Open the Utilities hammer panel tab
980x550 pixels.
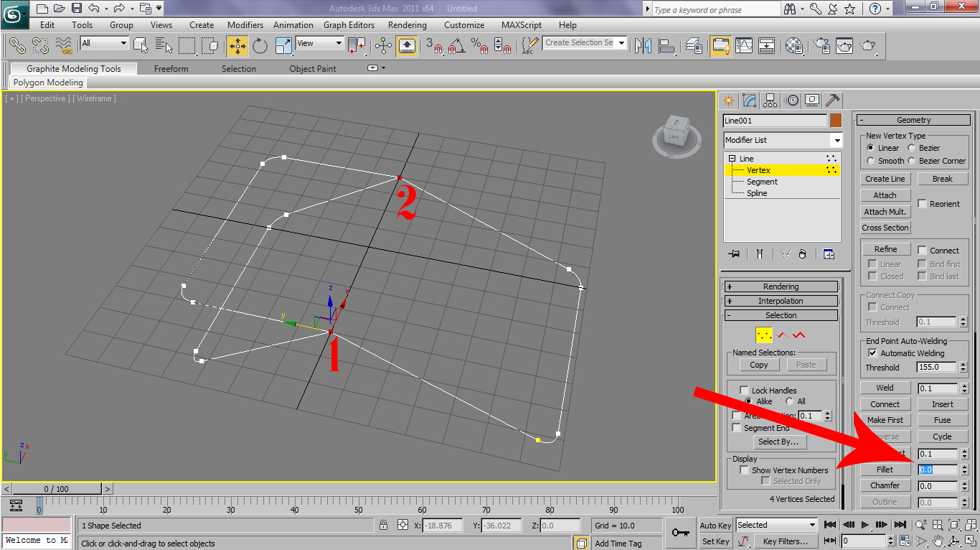click(x=833, y=100)
